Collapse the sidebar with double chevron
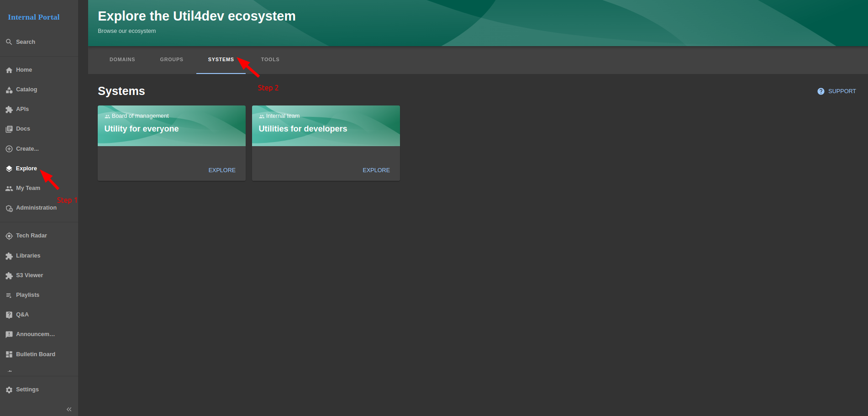 click(x=69, y=409)
